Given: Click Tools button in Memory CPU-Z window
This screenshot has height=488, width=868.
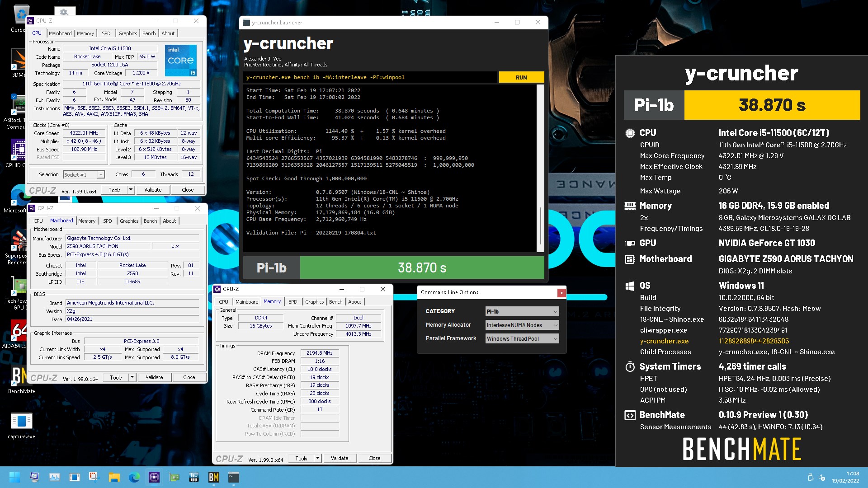Looking at the screenshot, I should coord(301,458).
